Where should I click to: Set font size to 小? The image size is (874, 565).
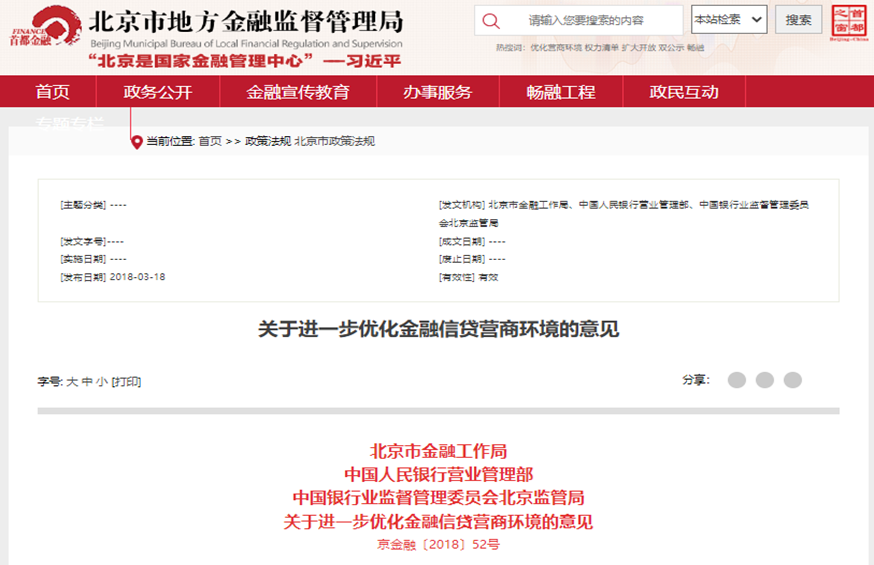coord(102,382)
